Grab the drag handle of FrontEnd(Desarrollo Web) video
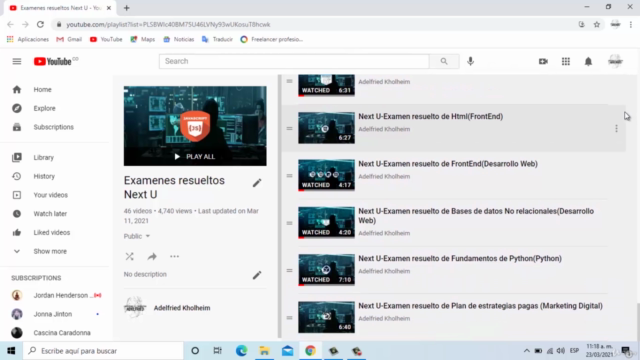Image resolution: width=640 pixels, height=360 pixels. point(289,176)
